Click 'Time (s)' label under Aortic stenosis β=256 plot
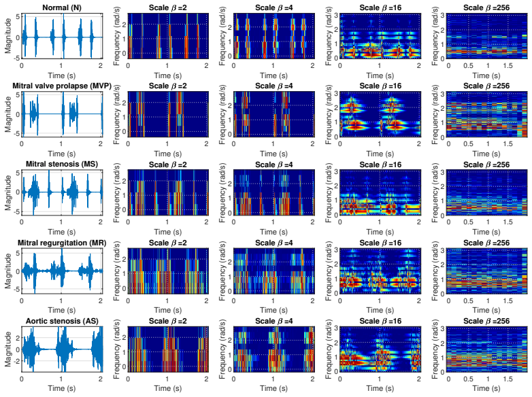This screenshot has height=397, width=532. tap(486, 389)
